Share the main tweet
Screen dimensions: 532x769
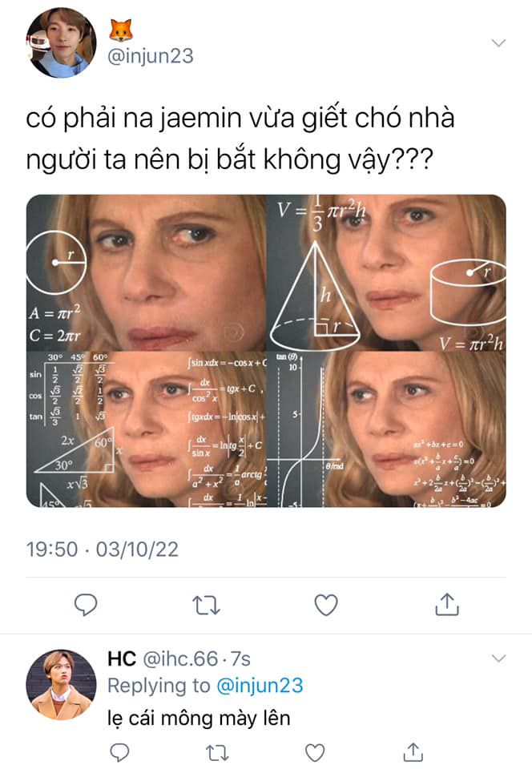pyautogui.click(x=447, y=604)
